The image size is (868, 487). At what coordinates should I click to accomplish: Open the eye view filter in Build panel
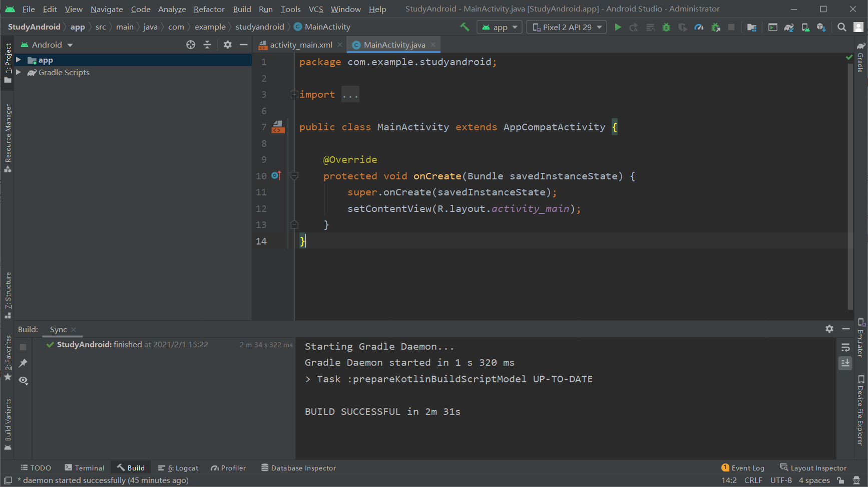(x=23, y=380)
